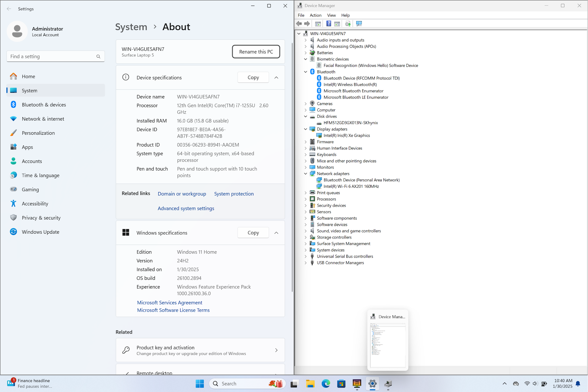The height and width of the screenshot is (392, 588).
Task: Copy the Windows specifications
Action: pyautogui.click(x=253, y=233)
